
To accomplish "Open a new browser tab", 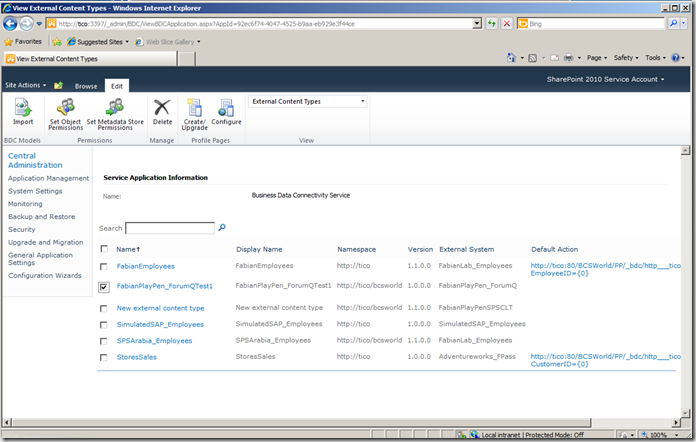I will pyautogui.click(x=187, y=59).
